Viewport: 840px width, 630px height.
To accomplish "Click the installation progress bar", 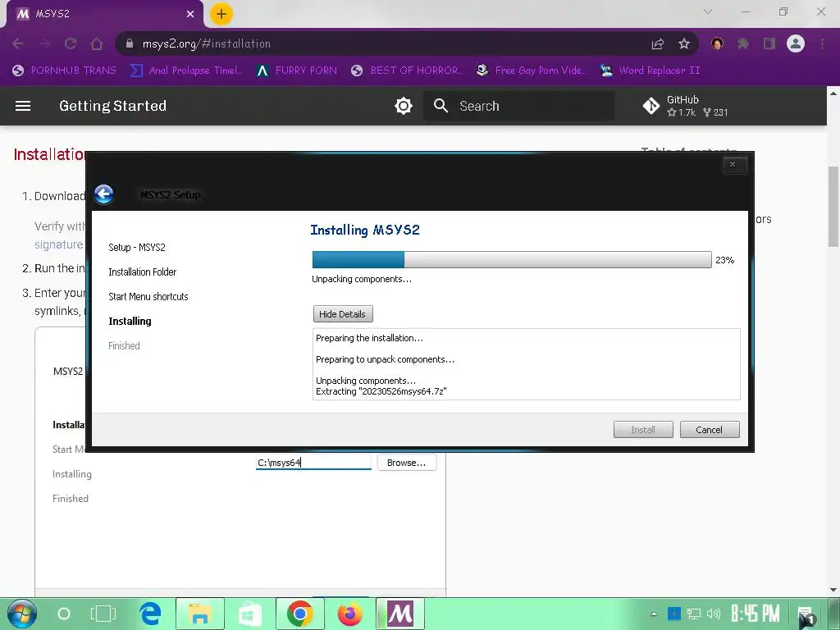I will click(512, 260).
